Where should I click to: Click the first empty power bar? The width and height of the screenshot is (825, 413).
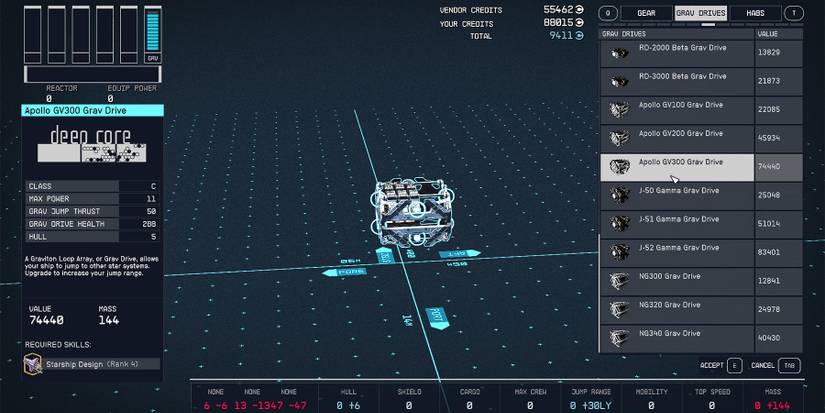tap(33, 35)
